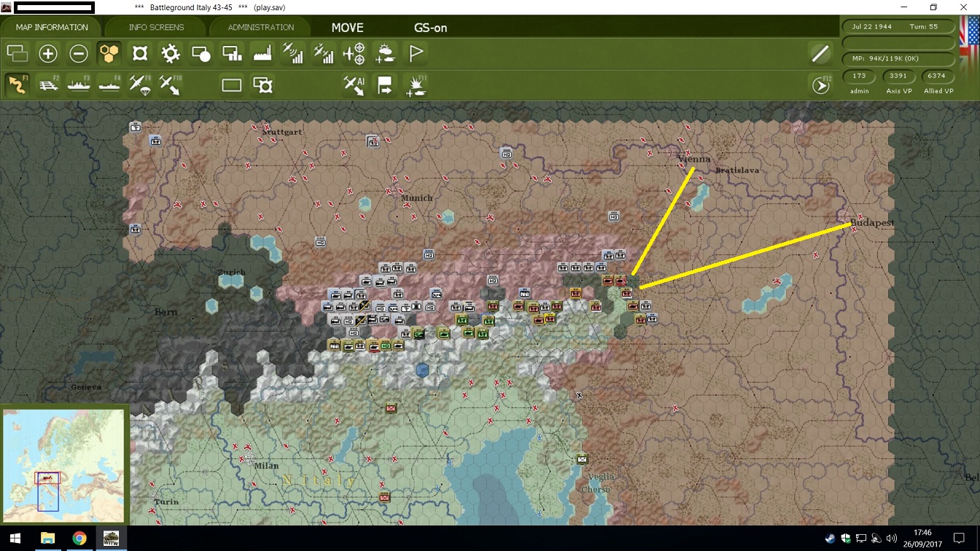Click the rectangle with counter icon

(x=262, y=85)
